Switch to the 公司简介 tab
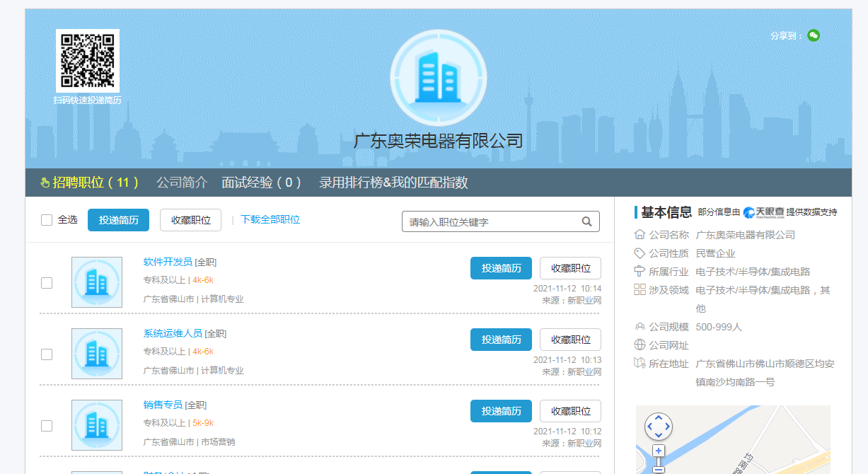This screenshot has height=474, width=868. pyautogui.click(x=182, y=183)
